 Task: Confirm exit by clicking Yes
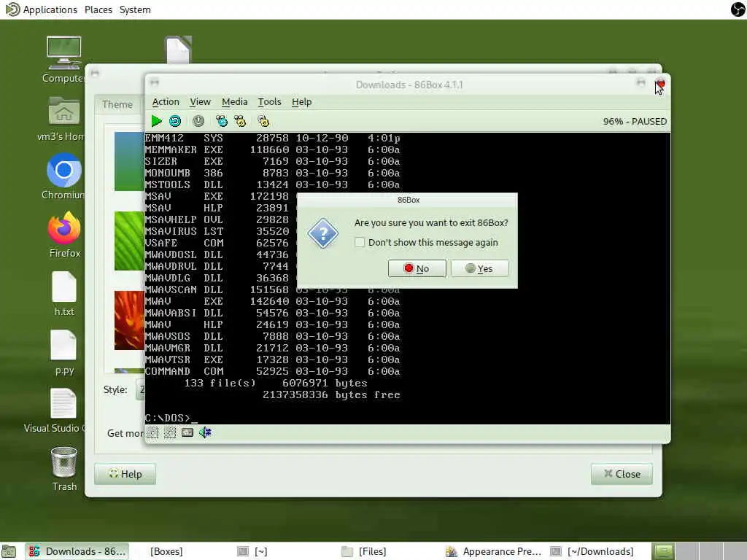coord(480,268)
